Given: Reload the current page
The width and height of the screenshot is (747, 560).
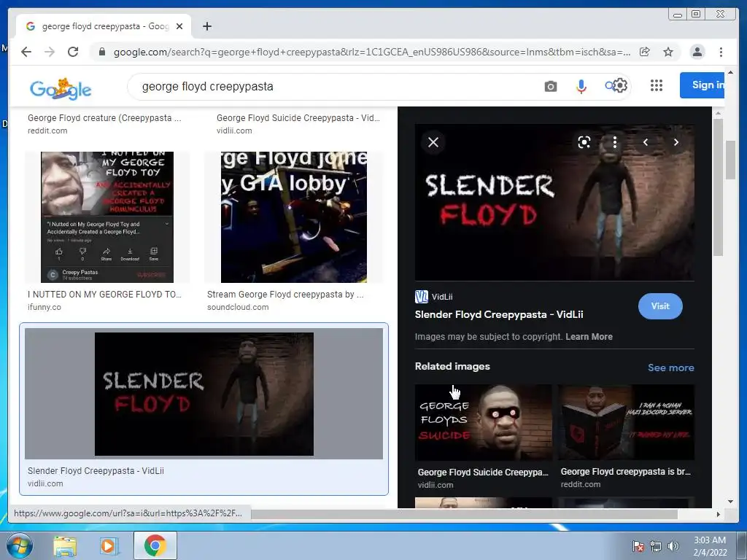Looking at the screenshot, I should [x=73, y=52].
